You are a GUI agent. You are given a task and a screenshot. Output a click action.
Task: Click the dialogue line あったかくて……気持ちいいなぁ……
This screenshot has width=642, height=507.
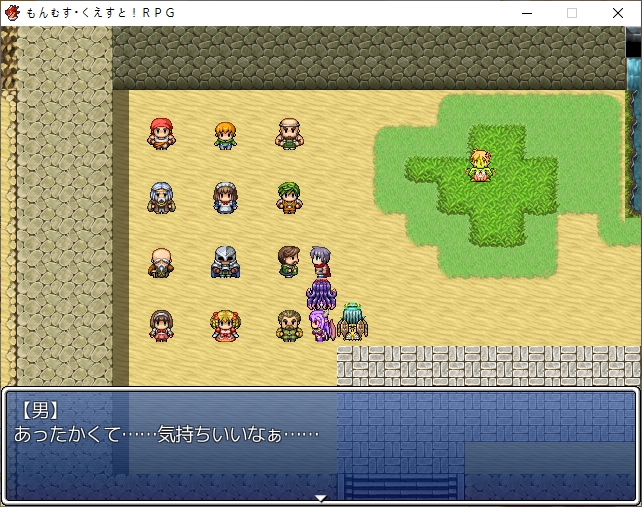click(x=167, y=435)
